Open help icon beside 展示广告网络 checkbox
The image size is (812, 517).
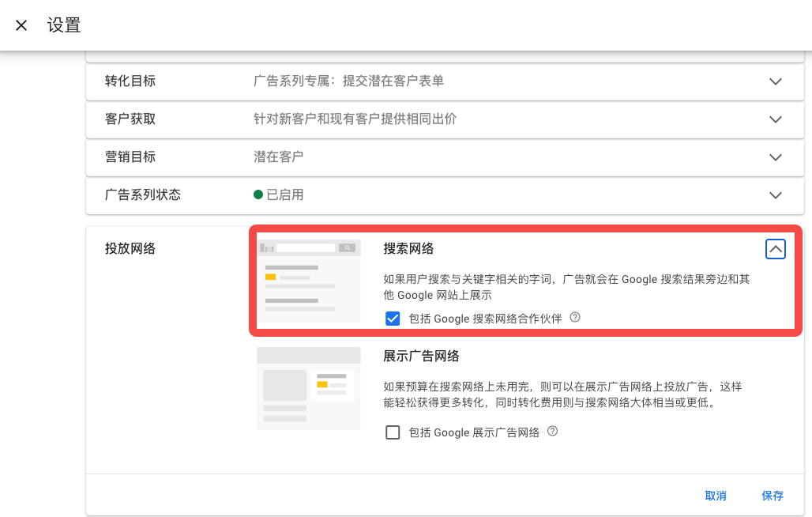click(553, 432)
